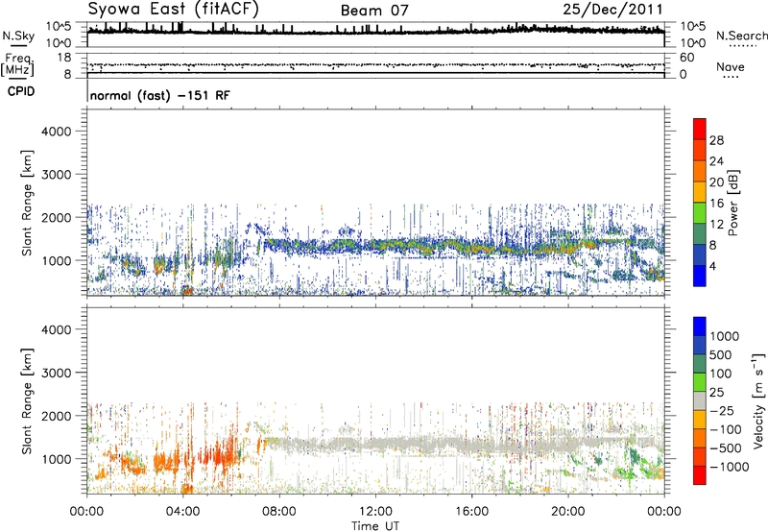Viewport: 768px width, 532px height.
Task: Click the date label "25/Dec/2011"
Action: coord(612,10)
